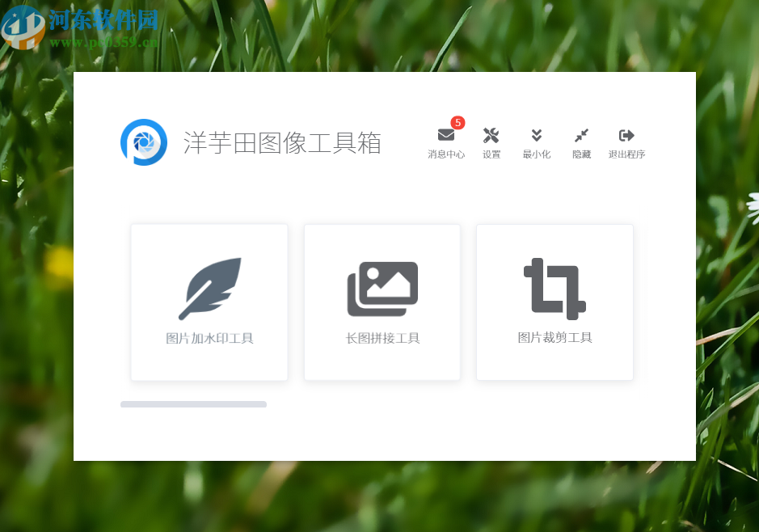This screenshot has height=532, width=759.
Task: Click the horizontal scrollbar below the tool cards
Action: point(193,403)
